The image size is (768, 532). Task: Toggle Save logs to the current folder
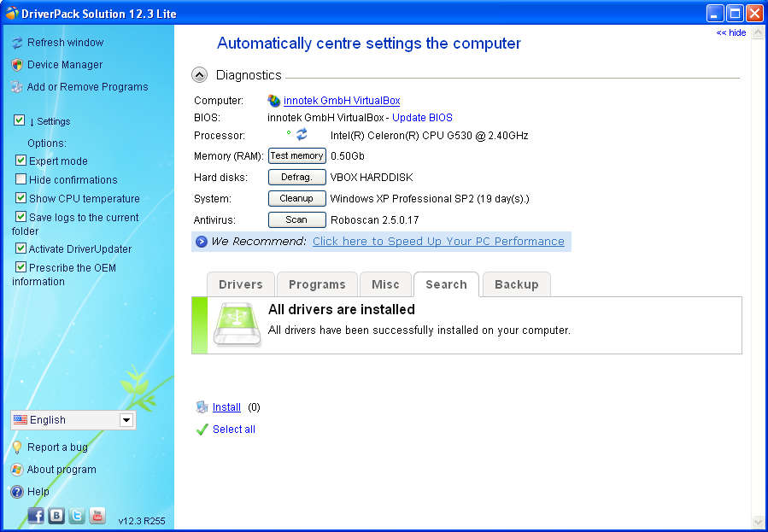(x=21, y=216)
